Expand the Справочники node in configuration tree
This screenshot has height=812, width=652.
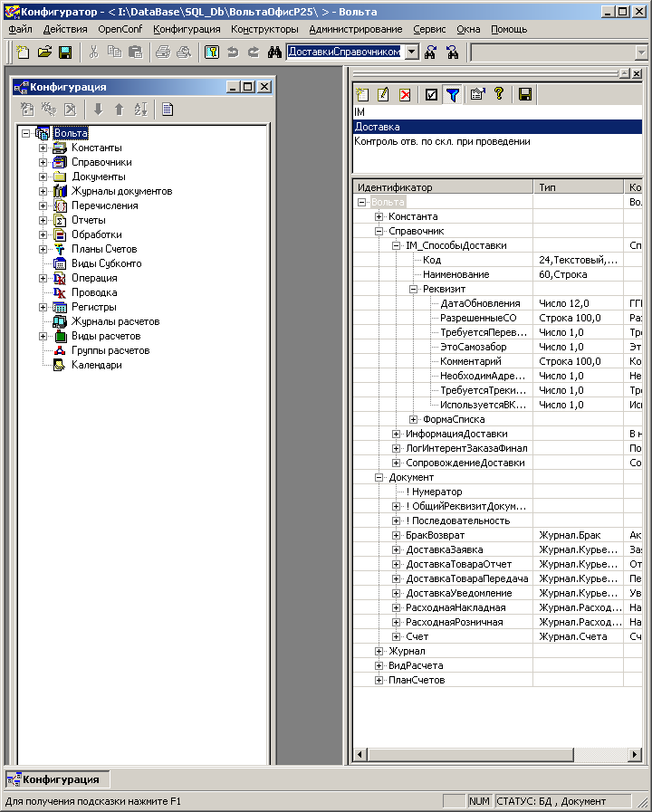click(43, 162)
